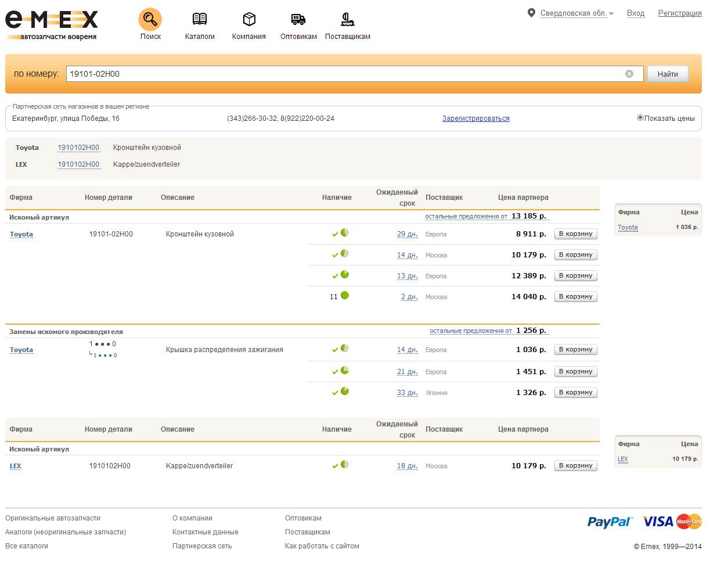Open the Компания box icon
728x567 pixels.
(x=249, y=20)
